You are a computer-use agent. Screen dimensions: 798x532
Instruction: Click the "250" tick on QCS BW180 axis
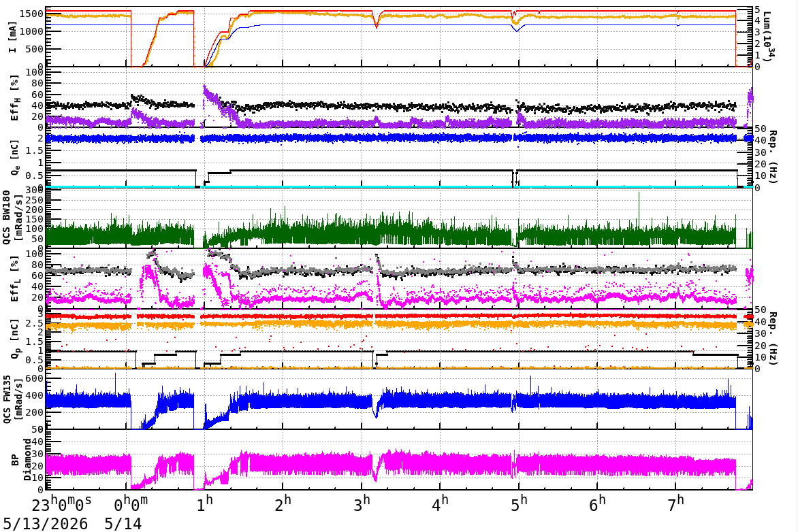click(35, 200)
